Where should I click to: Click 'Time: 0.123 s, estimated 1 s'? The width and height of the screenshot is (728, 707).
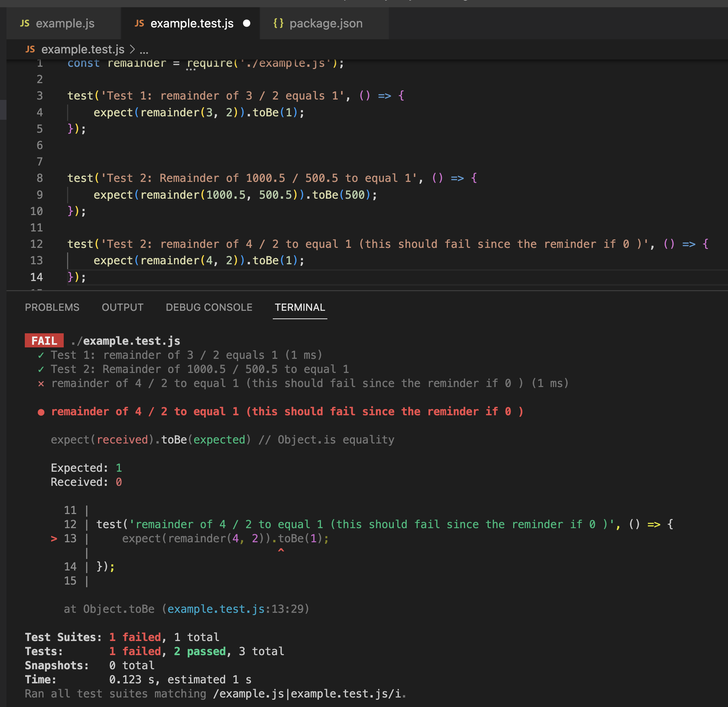point(138,680)
